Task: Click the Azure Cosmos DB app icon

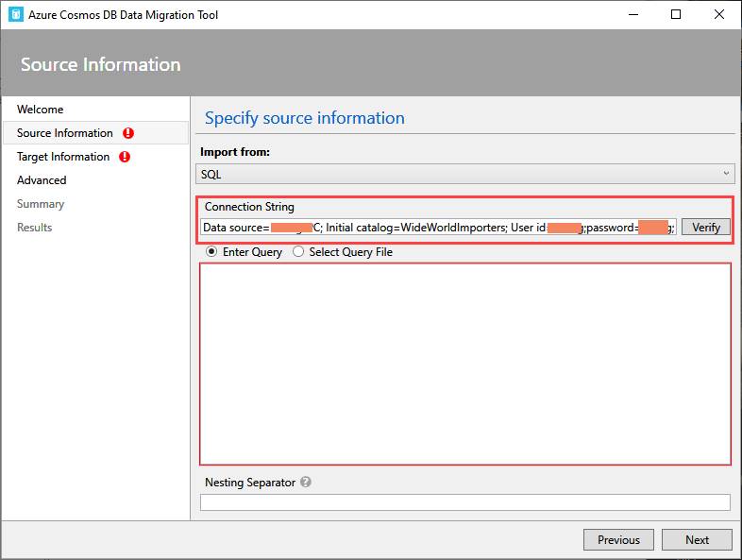Action: click(15, 14)
